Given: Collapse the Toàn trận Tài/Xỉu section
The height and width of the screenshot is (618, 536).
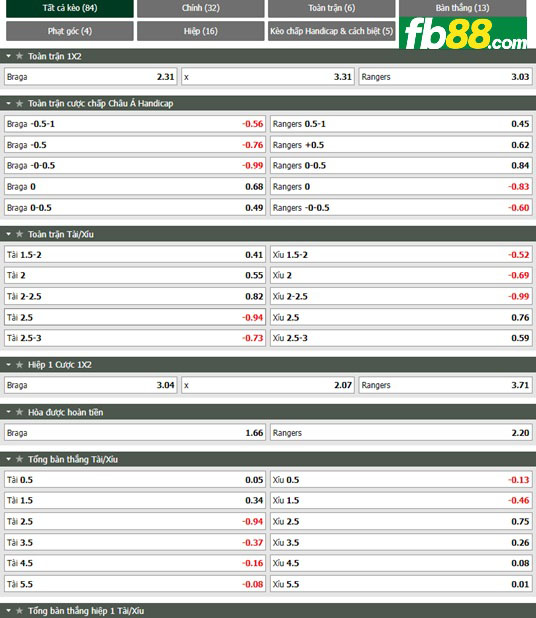Looking at the screenshot, I should [x=9, y=235].
